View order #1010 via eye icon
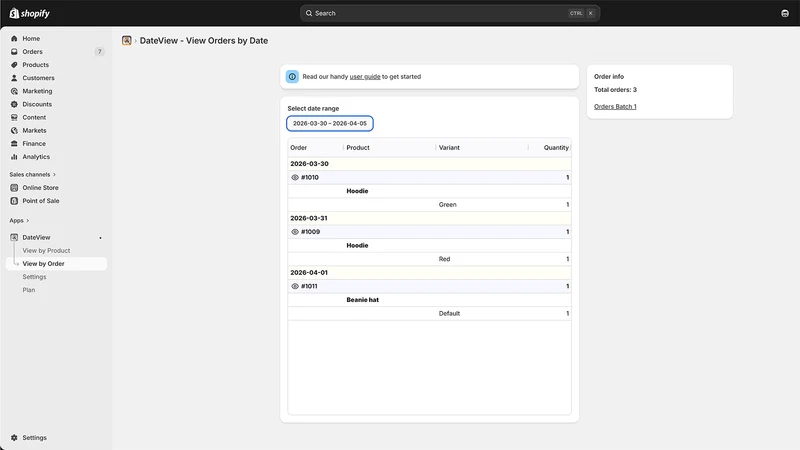Image resolution: width=800 pixels, height=450 pixels. coord(295,178)
